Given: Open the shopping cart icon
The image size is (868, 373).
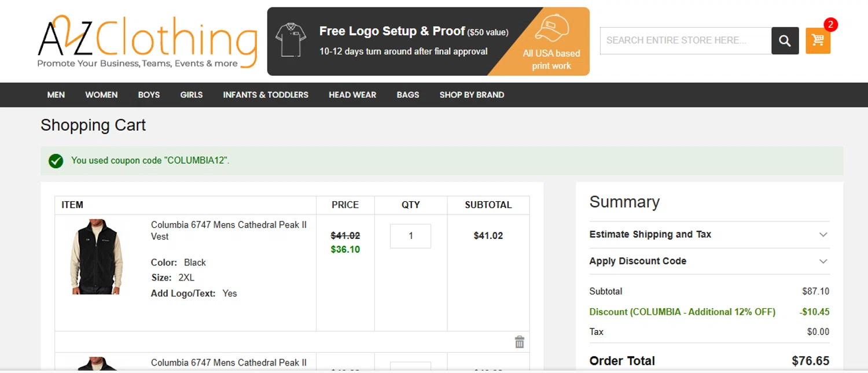Looking at the screenshot, I should click(818, 40).
